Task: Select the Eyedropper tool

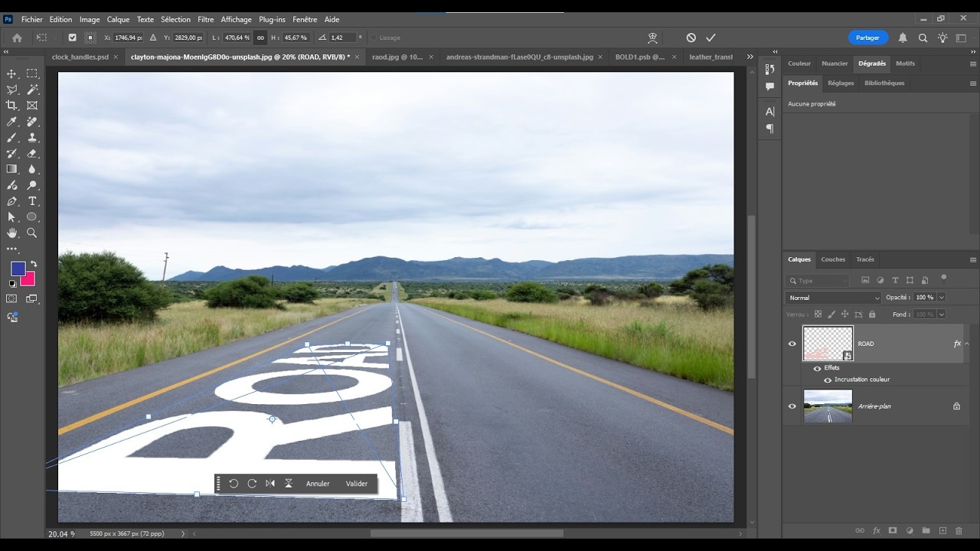Action: 11,122
